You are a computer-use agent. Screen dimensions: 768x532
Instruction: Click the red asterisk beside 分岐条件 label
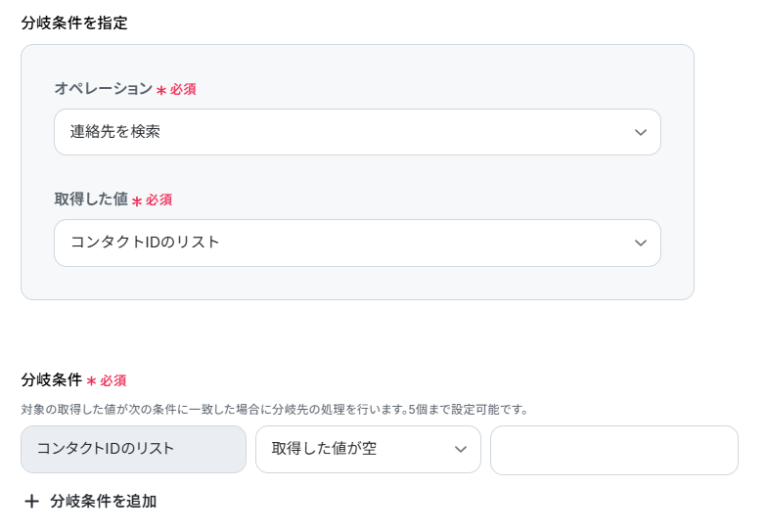91,381
